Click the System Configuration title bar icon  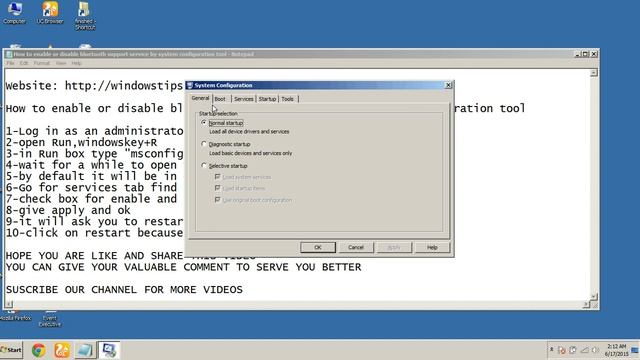[x=190, y=85]
